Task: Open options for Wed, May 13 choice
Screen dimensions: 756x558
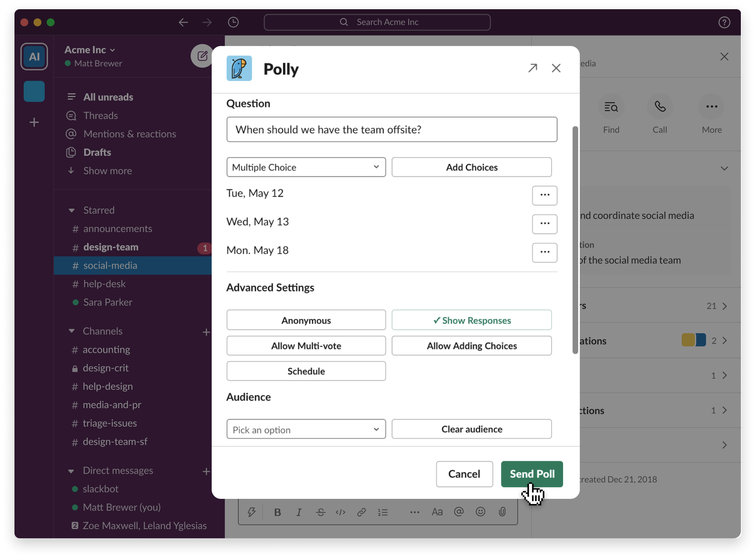Action: [545, 224]
